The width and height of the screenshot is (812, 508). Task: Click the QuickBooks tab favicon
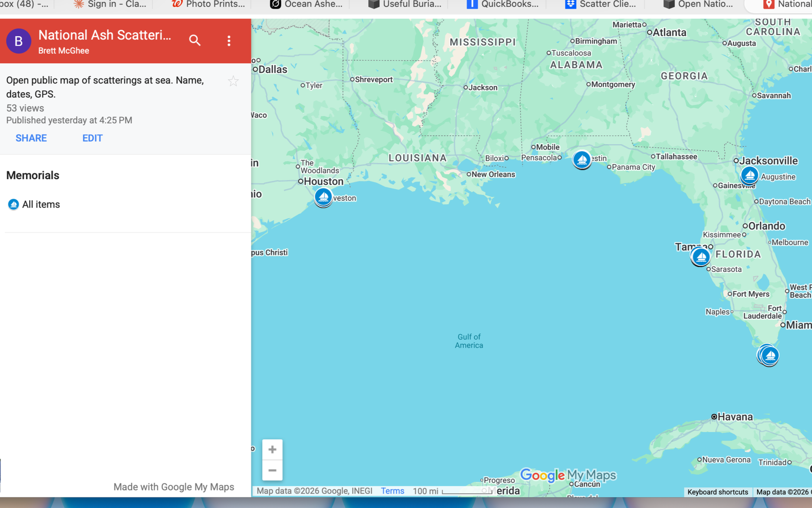[x=472, y=4]
